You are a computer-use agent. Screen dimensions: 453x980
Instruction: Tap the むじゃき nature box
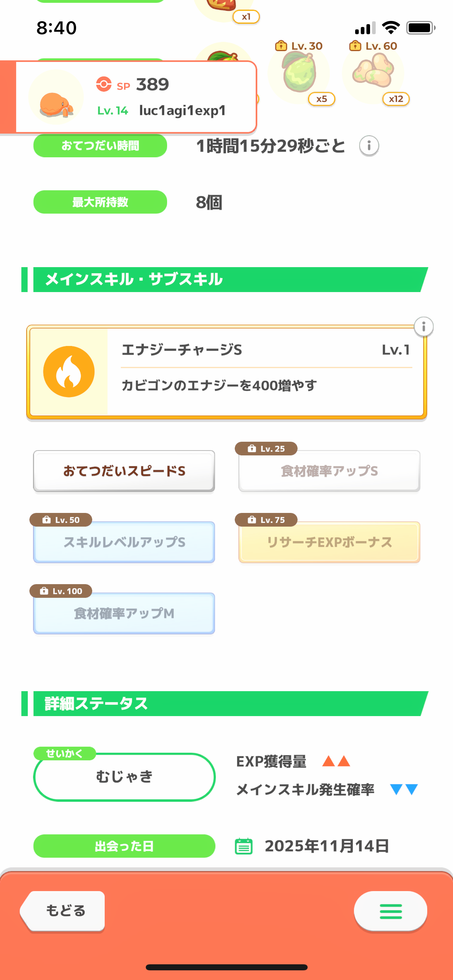click(124, 777)
